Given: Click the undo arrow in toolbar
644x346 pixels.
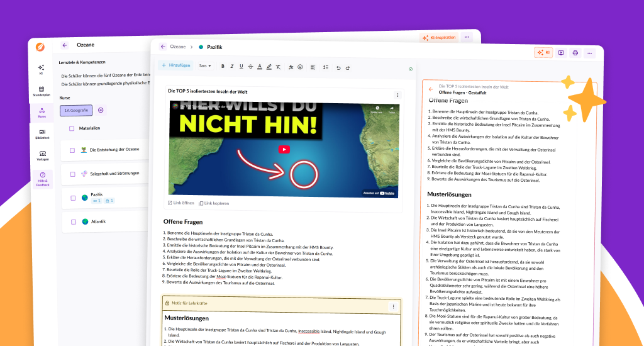Looking at the screenshot, I should click(338, 66).
